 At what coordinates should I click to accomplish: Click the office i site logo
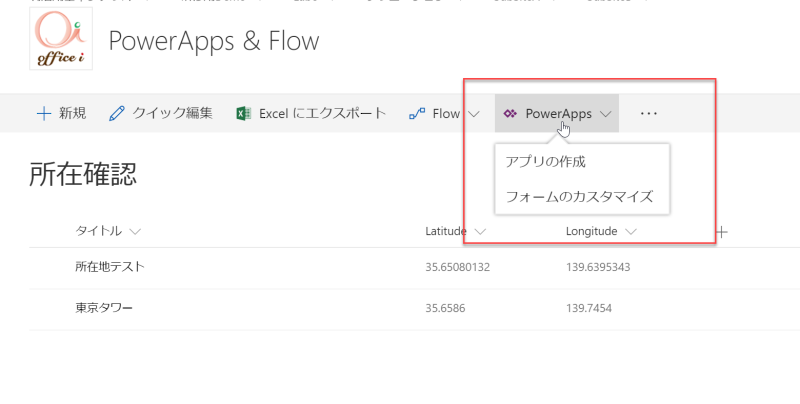61,38
